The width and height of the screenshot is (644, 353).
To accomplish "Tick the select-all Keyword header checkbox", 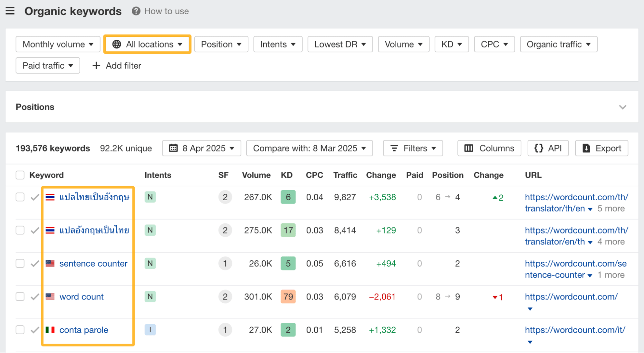I will click(x=20, y=175).
